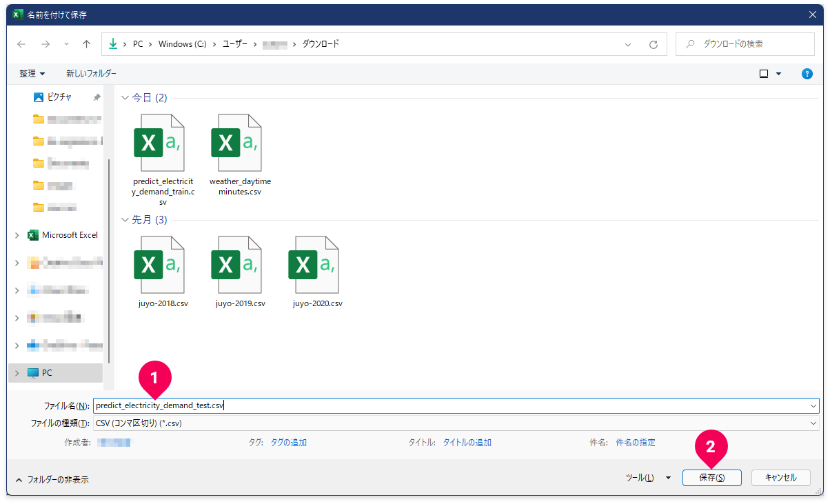The image size is (830, 504).
Task: Click 新しいフォルダー button
Action: [x=91, y=74]
